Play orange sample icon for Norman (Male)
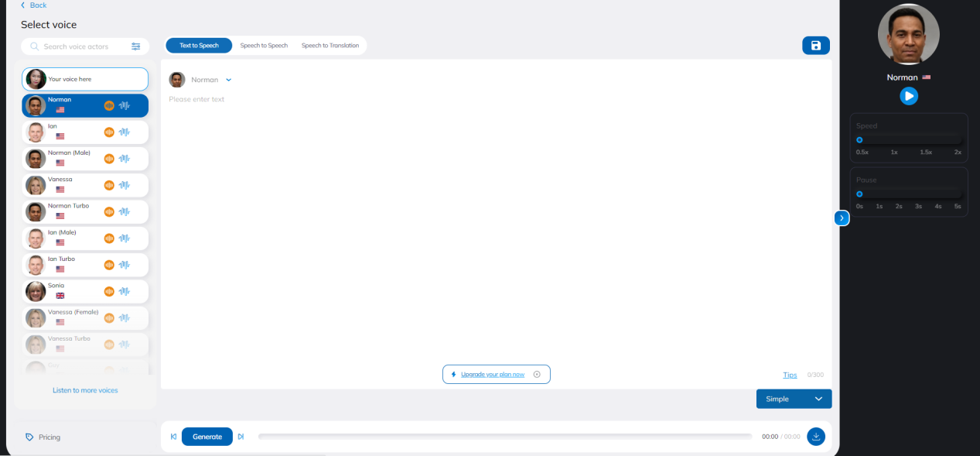The width and height of the screenshot is (980, 456). [109, 159]
